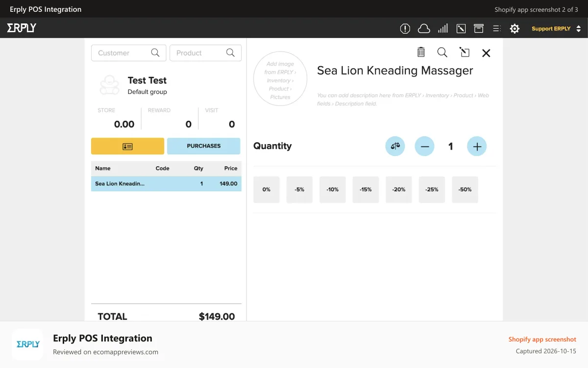
Task: Apply 0% discount
Action: [x=267, y=189]
